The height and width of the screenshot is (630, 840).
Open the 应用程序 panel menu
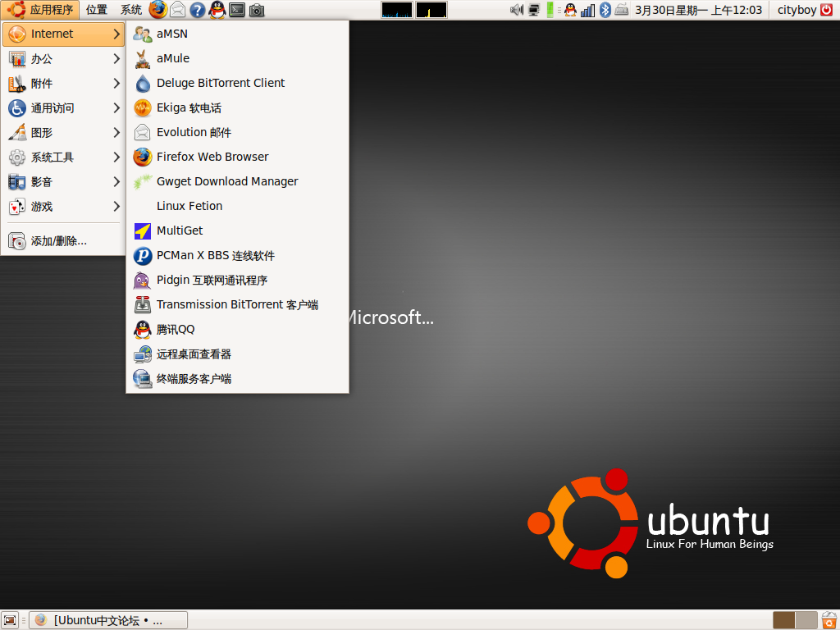(x=40, y=10)
